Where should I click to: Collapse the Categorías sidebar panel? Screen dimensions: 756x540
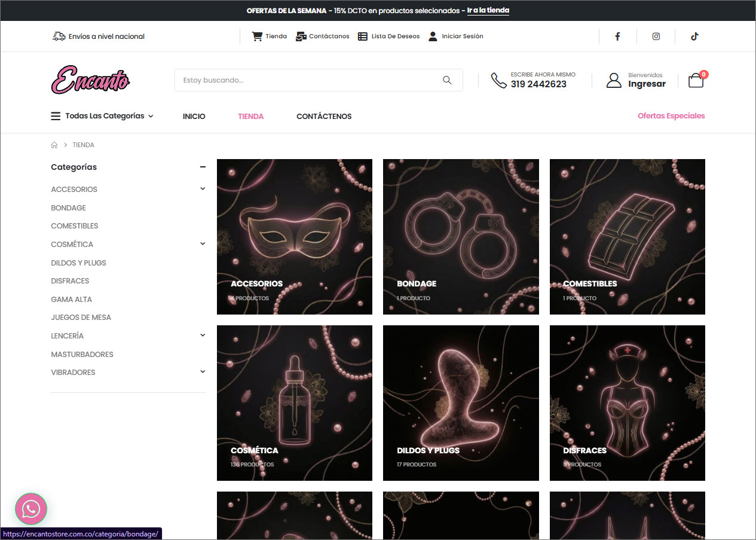tap(203, 167)
